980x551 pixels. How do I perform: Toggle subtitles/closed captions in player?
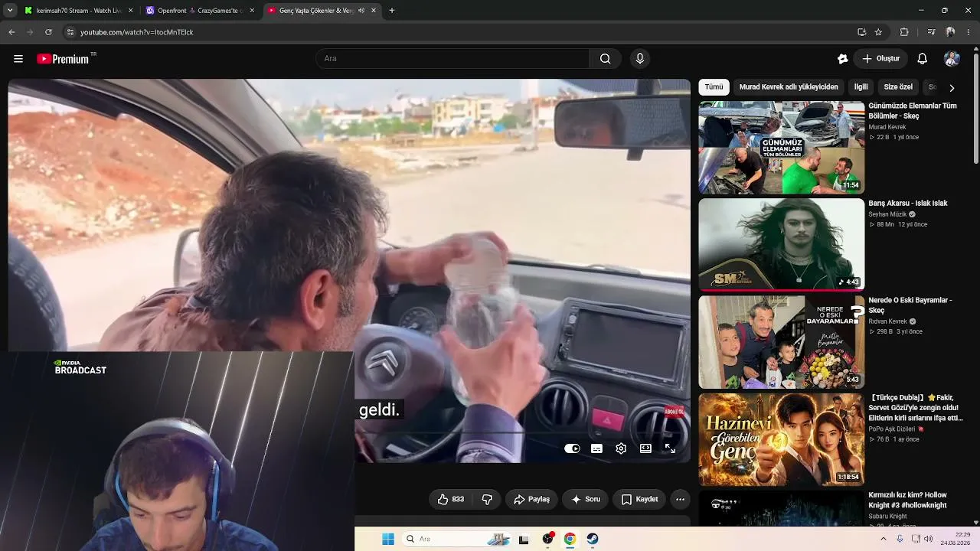596,448
